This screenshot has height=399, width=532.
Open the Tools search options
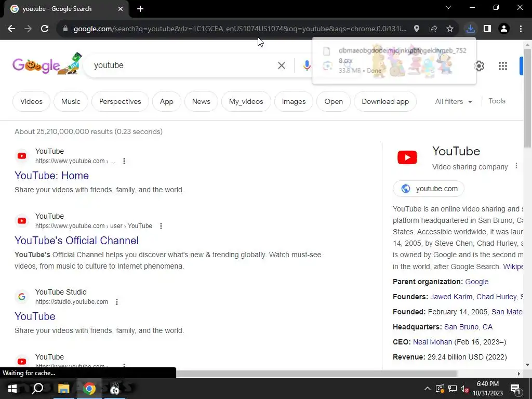point(497,101)
